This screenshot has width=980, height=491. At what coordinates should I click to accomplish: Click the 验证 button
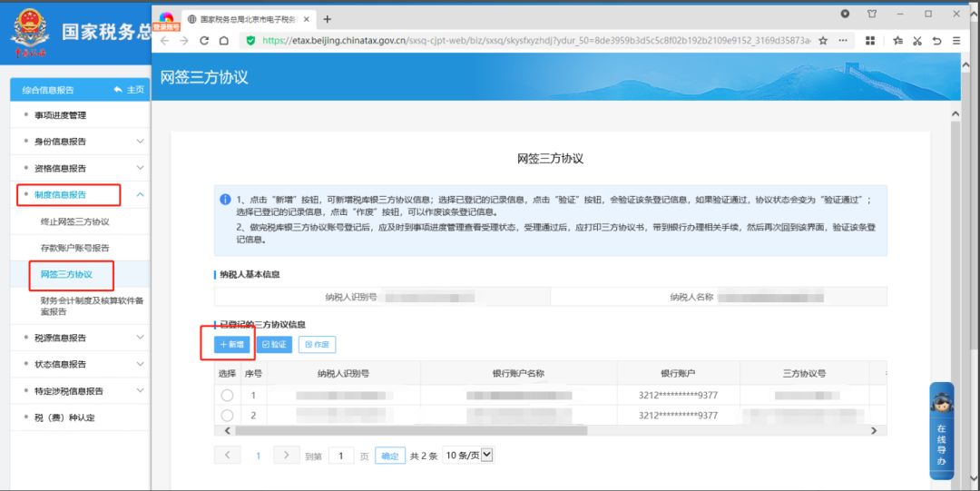click(x=273, y=345)
